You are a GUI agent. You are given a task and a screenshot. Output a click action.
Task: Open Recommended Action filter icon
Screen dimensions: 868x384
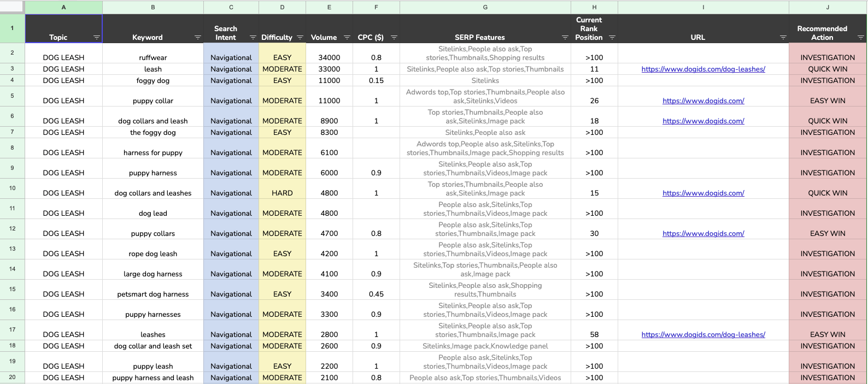click(x=860, y=38)
